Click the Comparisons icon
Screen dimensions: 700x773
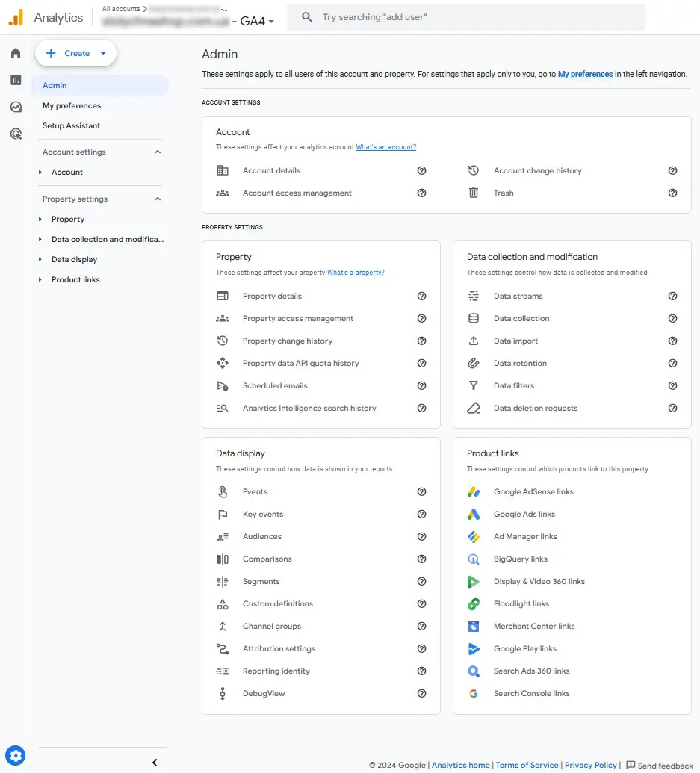[223, 559]
